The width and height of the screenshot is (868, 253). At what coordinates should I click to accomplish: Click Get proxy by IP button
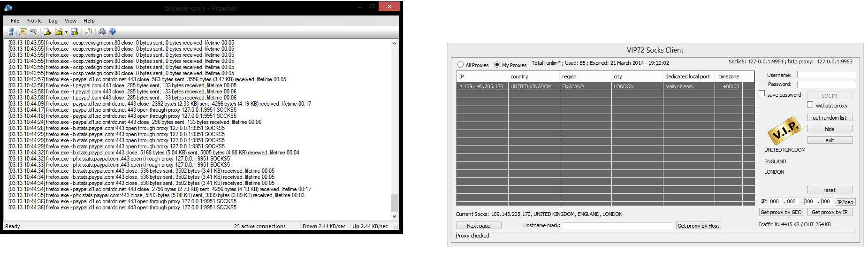click(830, 212)
